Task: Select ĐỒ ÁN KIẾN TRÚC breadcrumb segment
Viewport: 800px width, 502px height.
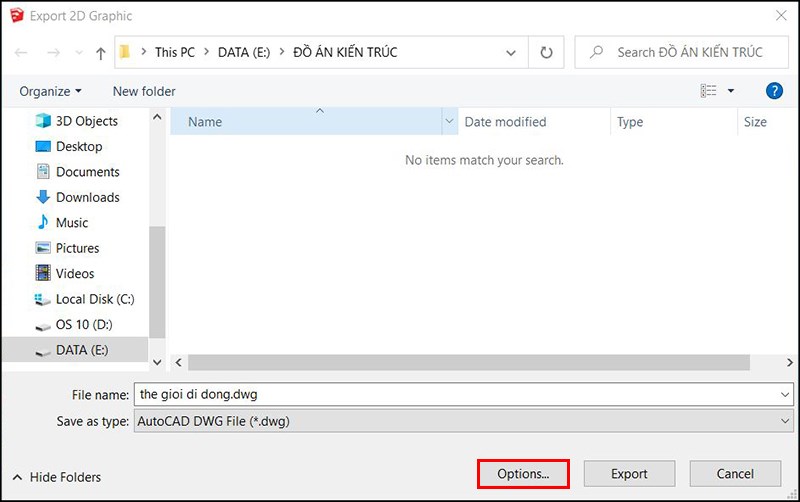Action: [345, 52]
